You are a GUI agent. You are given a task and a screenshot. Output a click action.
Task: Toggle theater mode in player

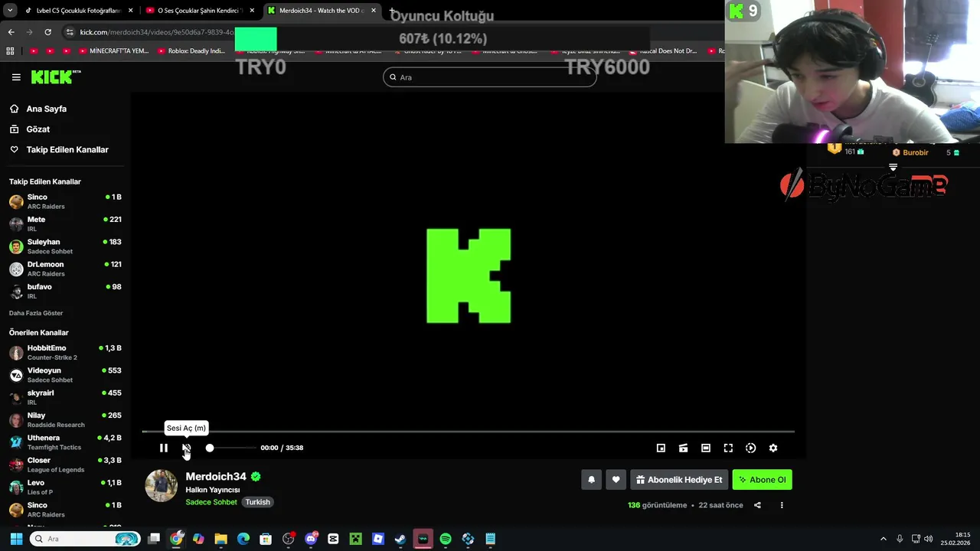click(706, 448)
